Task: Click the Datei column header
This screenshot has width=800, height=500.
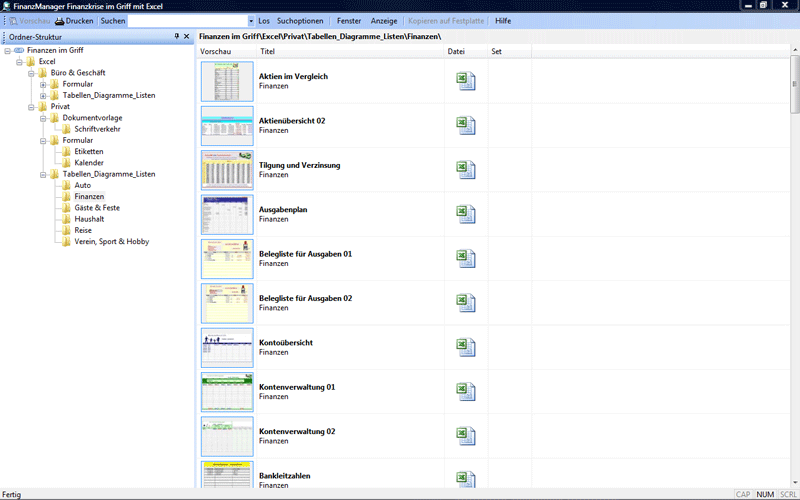Action: point(466,51)
